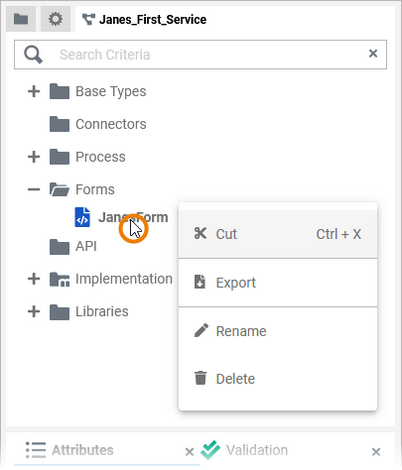Choose Export from the context menu
The width and height of the screenshot is (402, 470).
(x=278, y=283)
